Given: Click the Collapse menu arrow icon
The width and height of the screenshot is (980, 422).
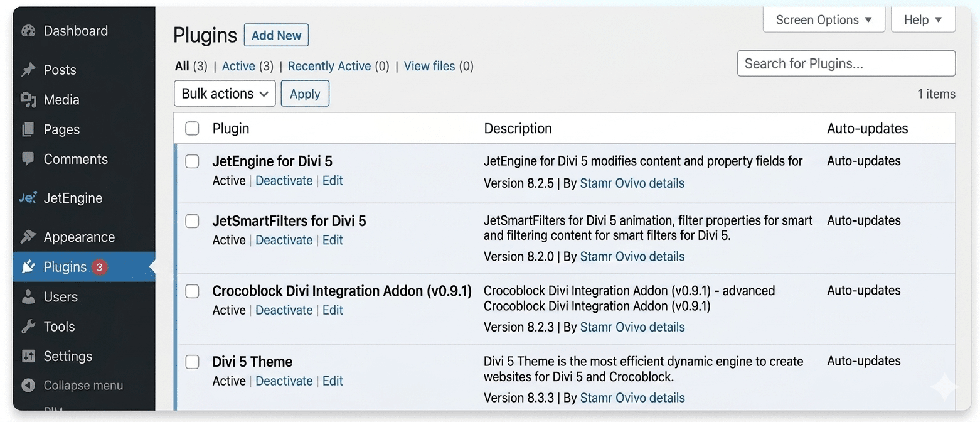Looking at the screenshot, I should pyautogui.click(x=28, y=385).
